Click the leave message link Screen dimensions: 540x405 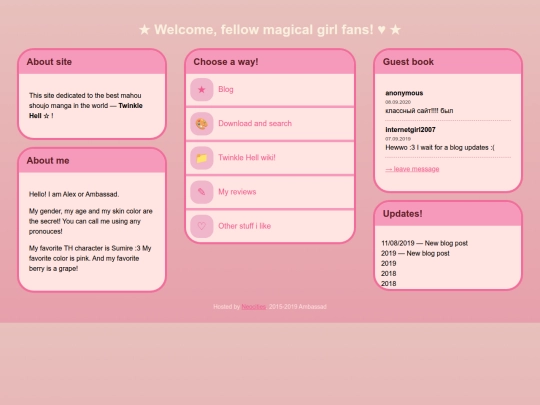(412, 169)
